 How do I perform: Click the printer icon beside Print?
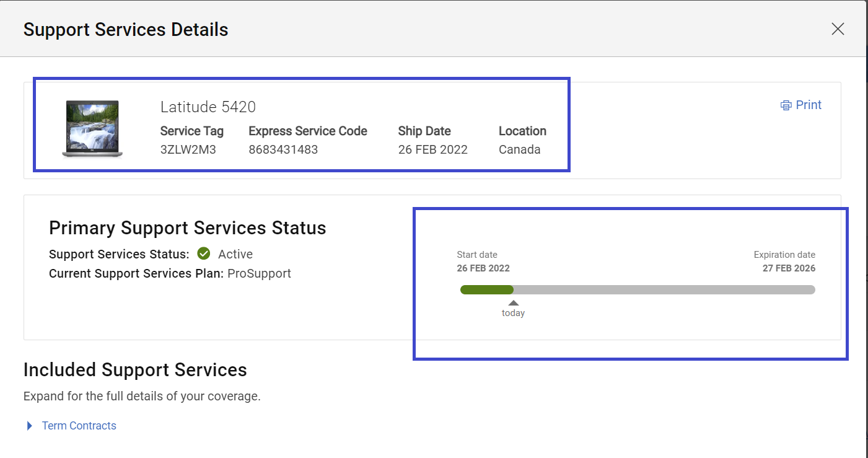(786, 105)
